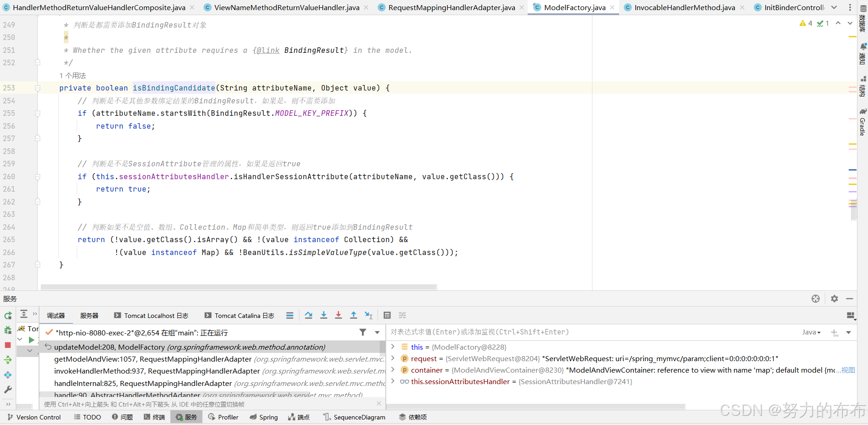The image size is (868, 425).
Task: Click add watch plus icon
Action: [834, 332]
